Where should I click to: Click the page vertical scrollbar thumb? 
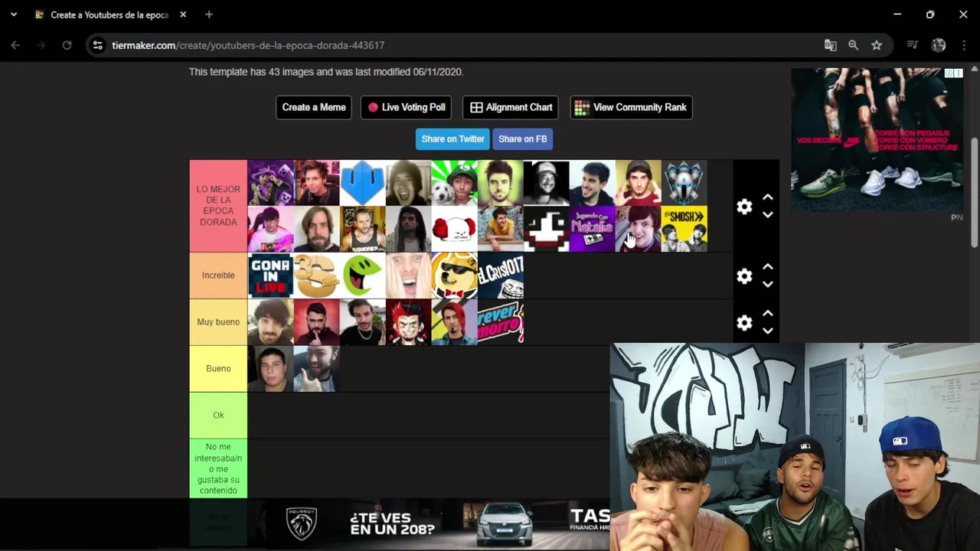tap(975, 193)
